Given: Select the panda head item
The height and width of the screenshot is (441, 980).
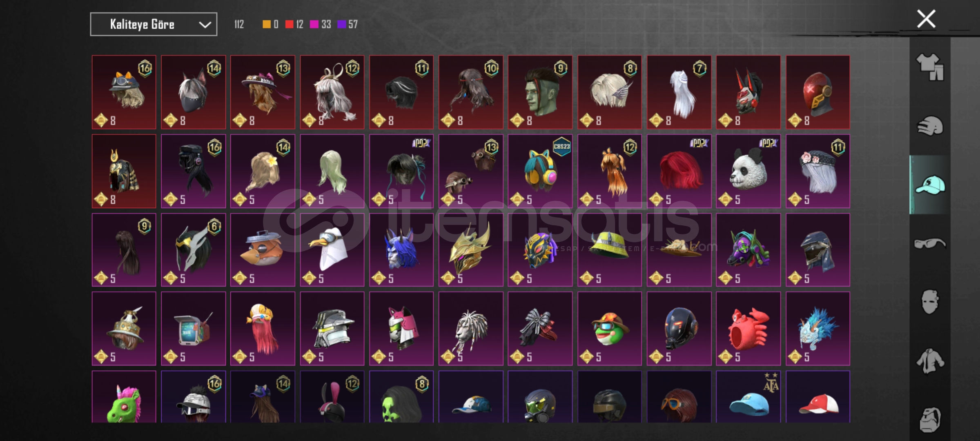Looking at the screenshot, I should (x=748, y=171).
